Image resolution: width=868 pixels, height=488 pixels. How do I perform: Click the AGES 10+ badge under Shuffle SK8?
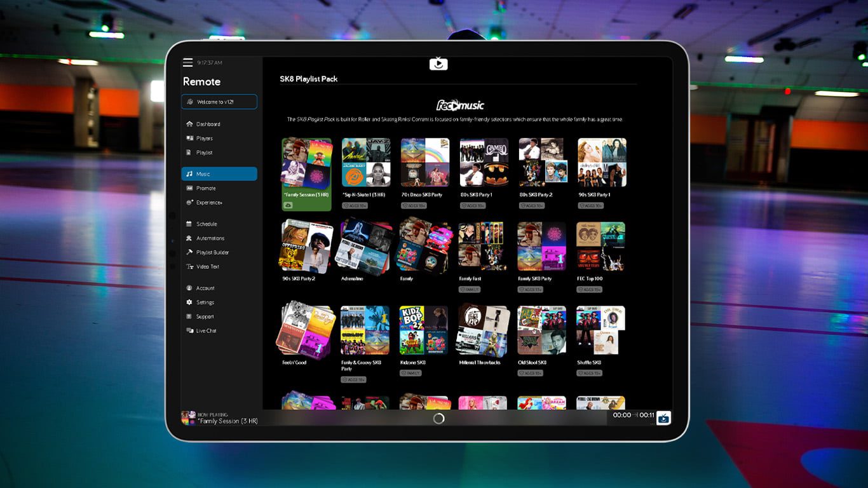coord(590,373)
